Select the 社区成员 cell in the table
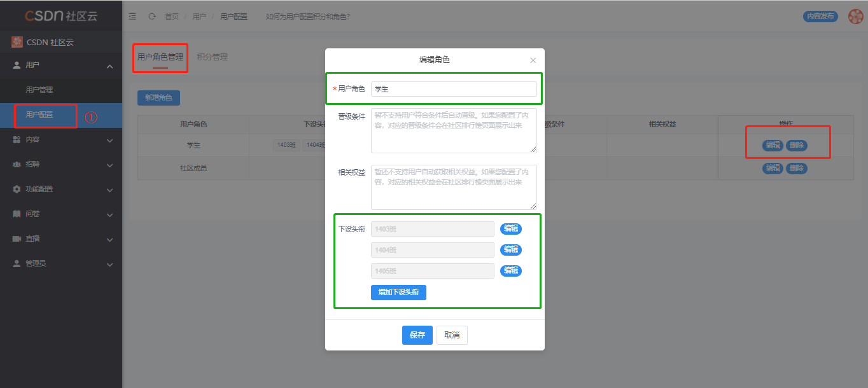 click(x=193, y=168)
